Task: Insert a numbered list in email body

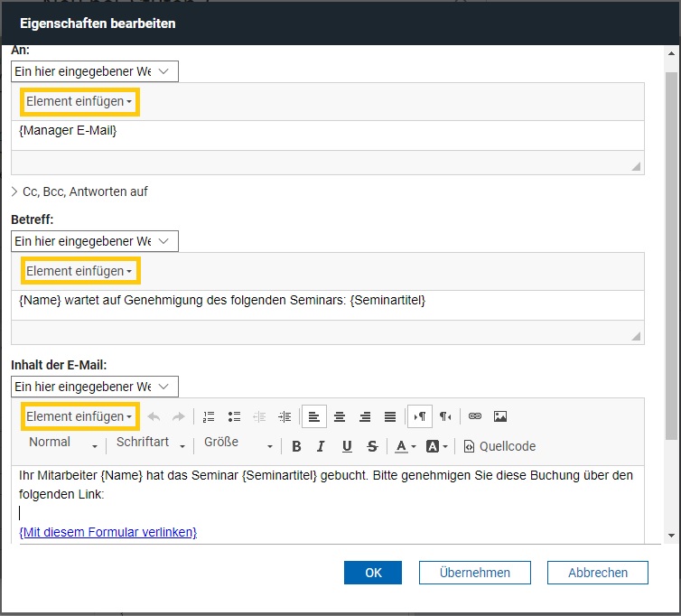Action: 209,416
